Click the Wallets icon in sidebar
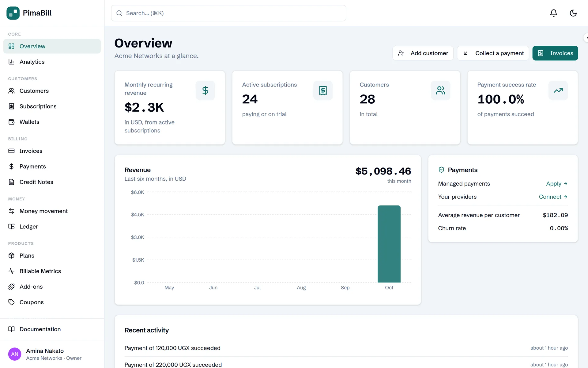 [x=11, y=122]
